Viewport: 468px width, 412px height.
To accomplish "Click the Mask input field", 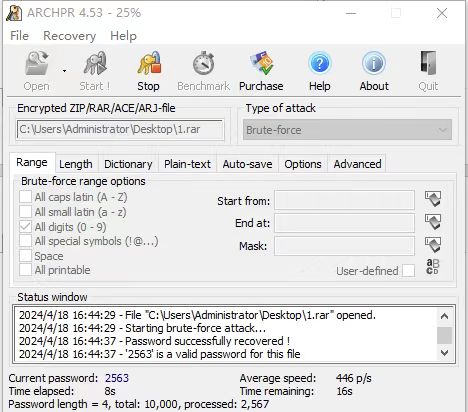I will click(344, 246).
